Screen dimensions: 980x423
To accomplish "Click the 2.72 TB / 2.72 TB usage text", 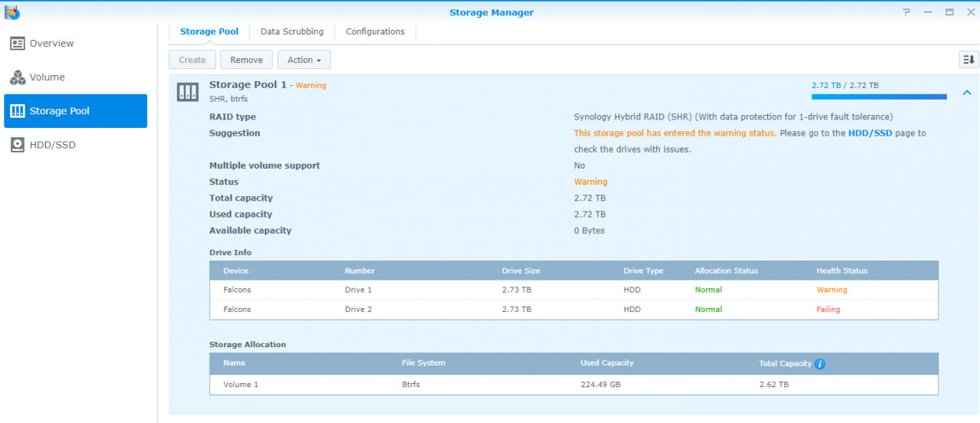I will (845, 85).
